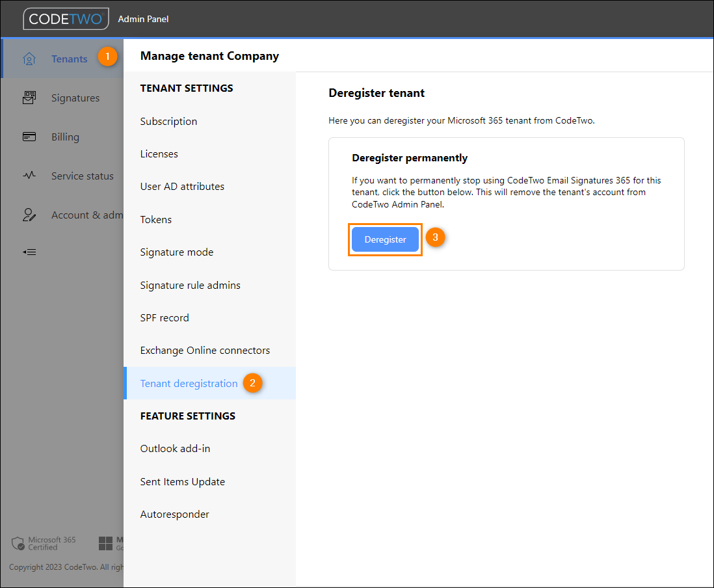Go to Billing in the sidebar
Viewport: 714px width, 588px height.
click(62, 137)
